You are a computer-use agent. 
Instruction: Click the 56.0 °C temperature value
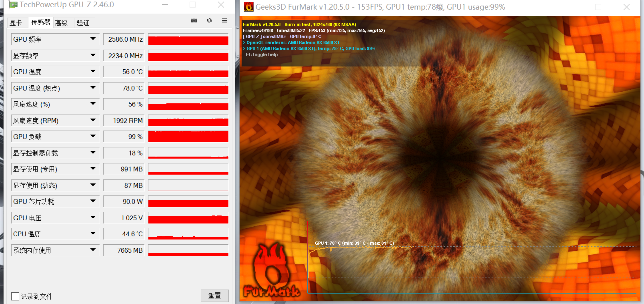point(124,72)
